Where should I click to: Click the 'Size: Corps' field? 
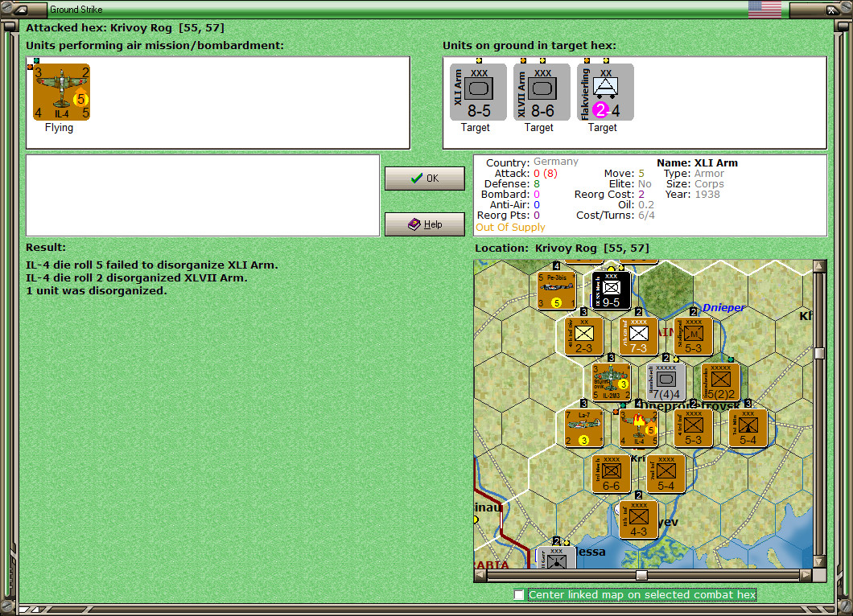(x=695, y=184)
